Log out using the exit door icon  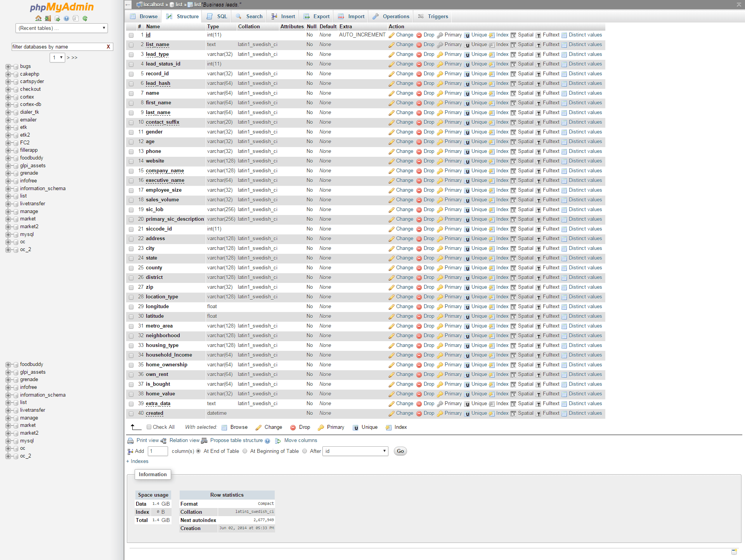pyautogui.click(x=48, y=18)
